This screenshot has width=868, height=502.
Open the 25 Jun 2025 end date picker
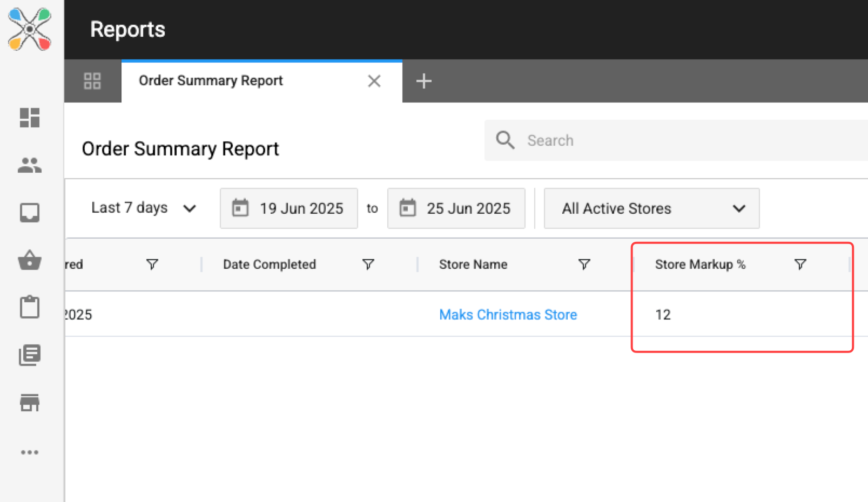tap(456, 208)
